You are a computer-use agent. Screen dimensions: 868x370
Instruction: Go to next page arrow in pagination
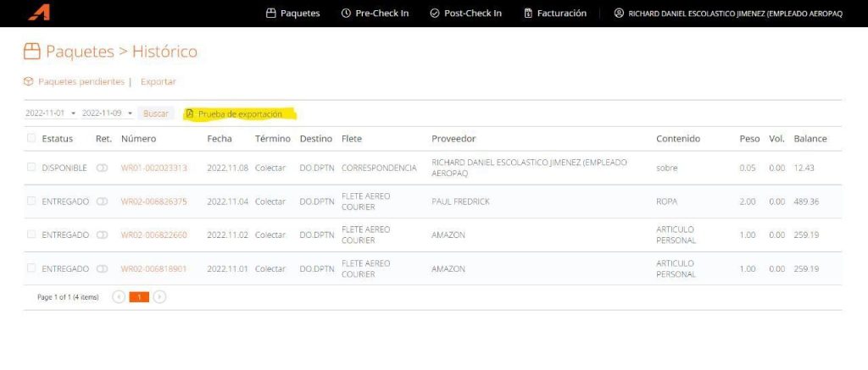[159, 297]
